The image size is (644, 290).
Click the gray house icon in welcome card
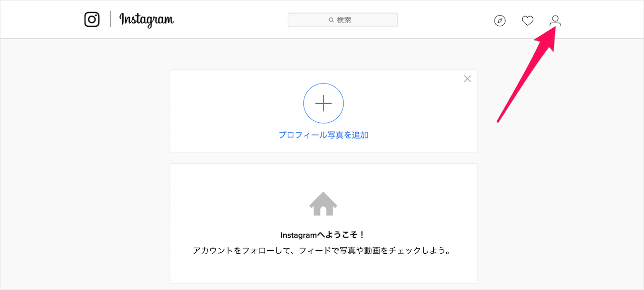(323, 203)
